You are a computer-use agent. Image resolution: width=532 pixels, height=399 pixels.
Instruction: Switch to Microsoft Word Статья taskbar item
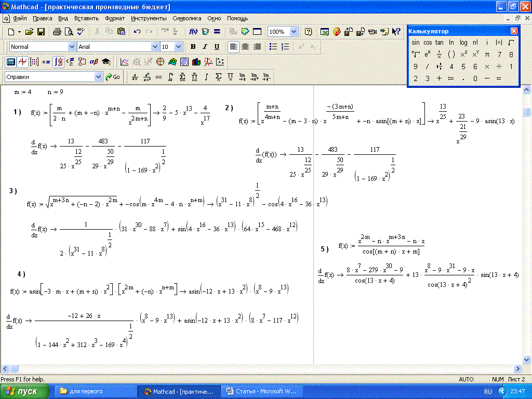(258, 391)
